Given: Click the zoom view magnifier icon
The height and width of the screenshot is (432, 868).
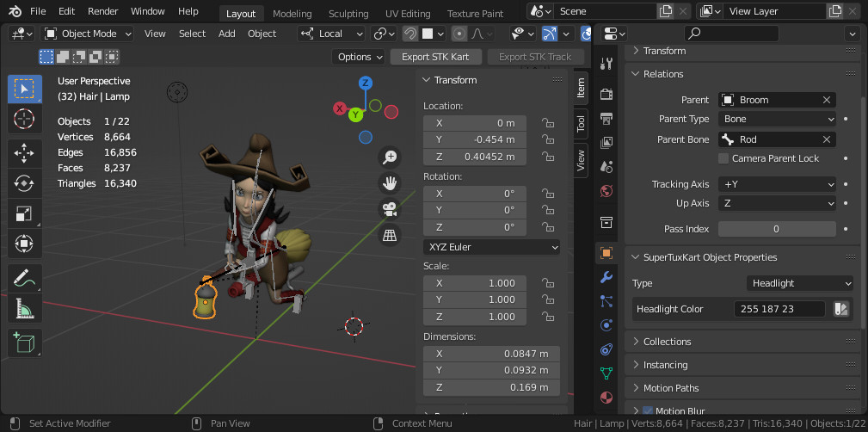Looking at the screenshot, I should (x=390, y=157).
